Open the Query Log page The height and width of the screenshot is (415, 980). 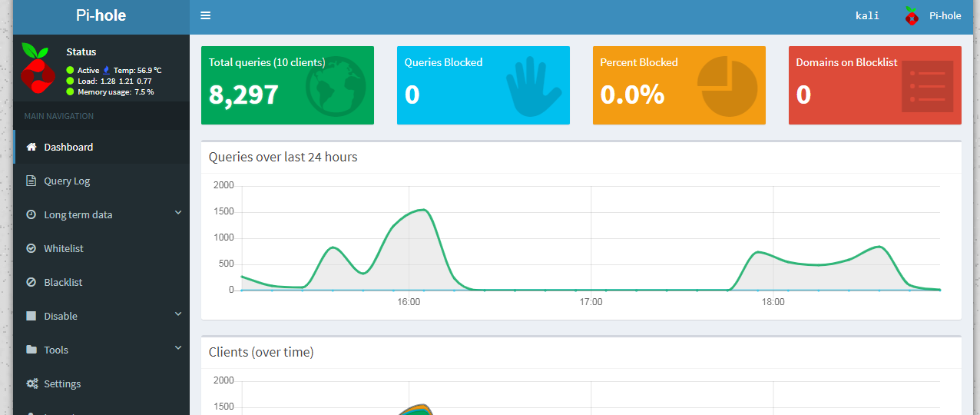point(101,181)
